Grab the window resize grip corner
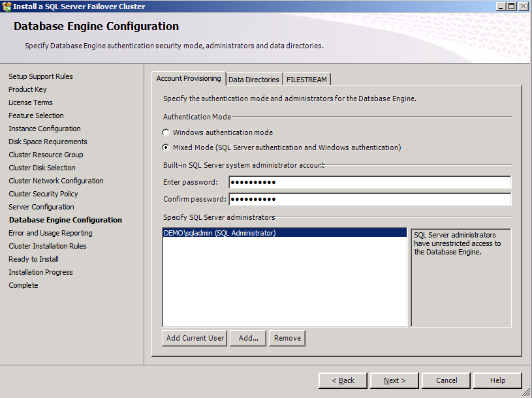The height and width of the screenshot is (398, 532). pyautogui.click(x=526, y=392)
